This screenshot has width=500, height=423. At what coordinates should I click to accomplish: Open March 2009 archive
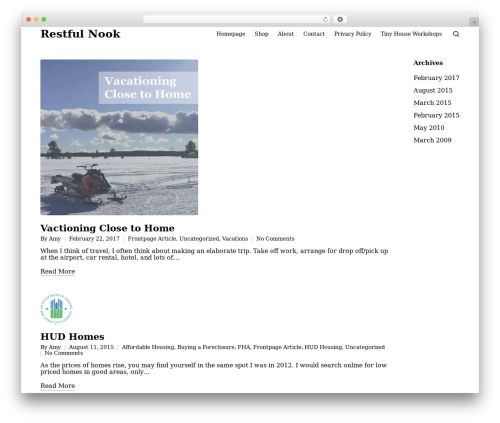click(432, 140)
